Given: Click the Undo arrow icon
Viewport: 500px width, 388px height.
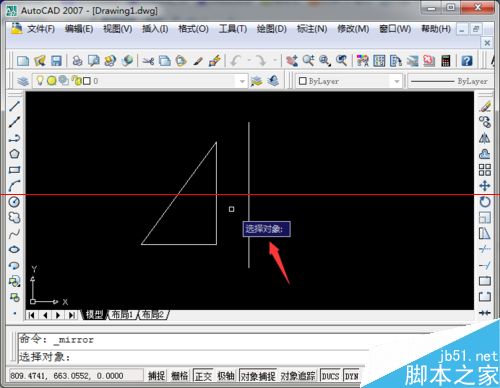Looking at the screenshot, I should (236, 61).
